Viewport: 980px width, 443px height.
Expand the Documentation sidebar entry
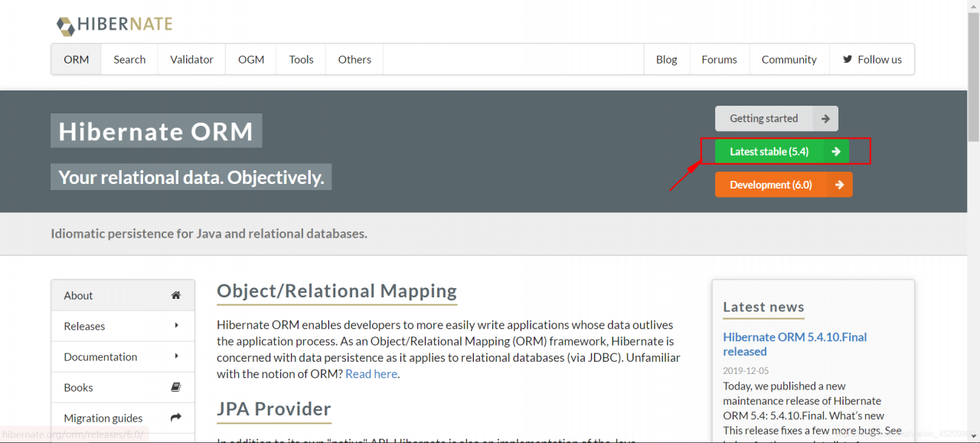(122, 356)
